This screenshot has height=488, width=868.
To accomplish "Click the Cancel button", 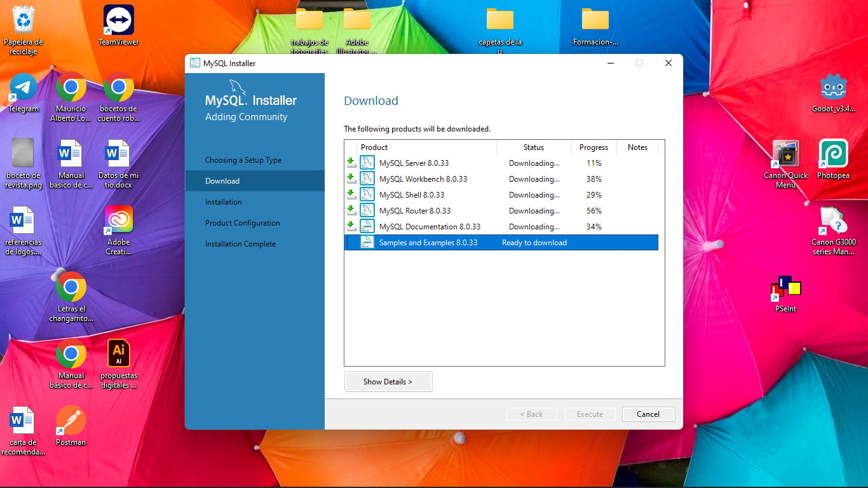I will 648,414.
